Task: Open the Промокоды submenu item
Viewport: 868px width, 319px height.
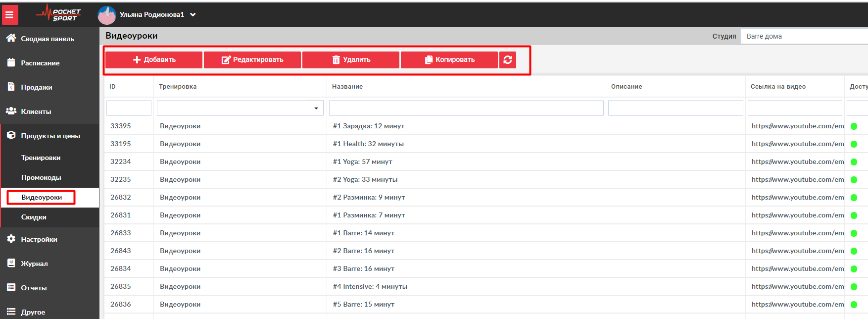Action: 41,177
